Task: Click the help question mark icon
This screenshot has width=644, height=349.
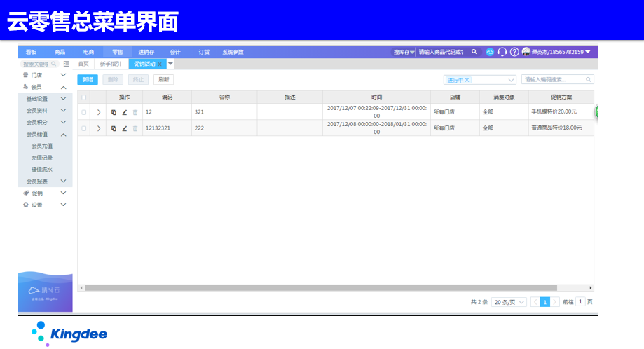Action: coord(514,52)
